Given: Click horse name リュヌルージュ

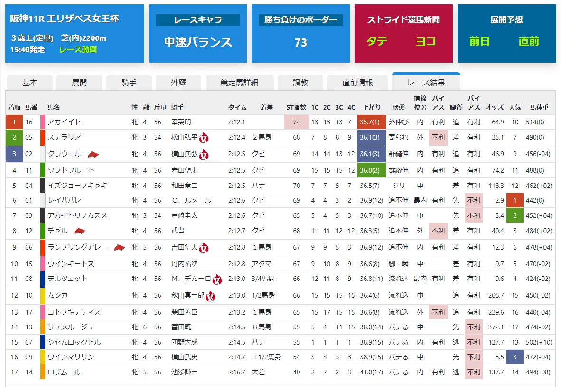Looking at the screenshot, I should coord(71,327).
